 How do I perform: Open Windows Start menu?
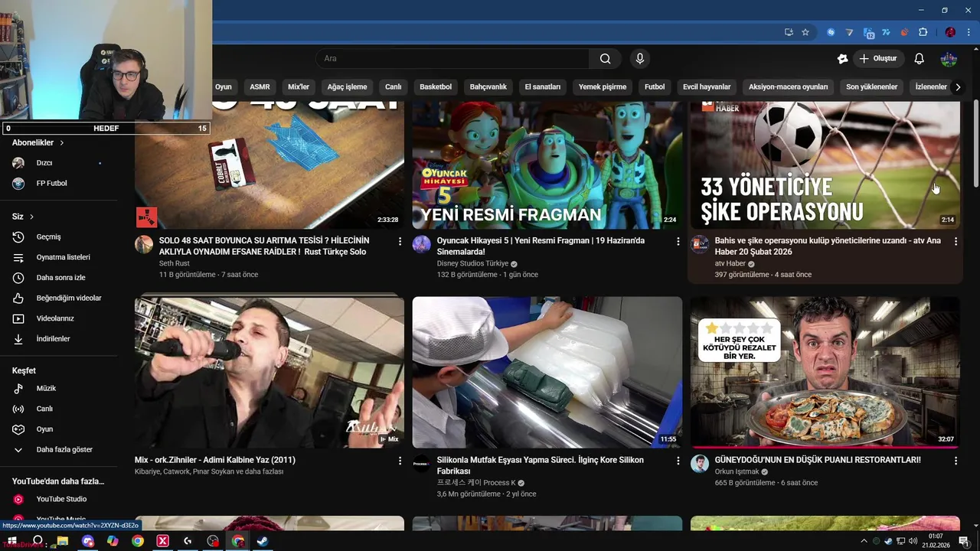[12, 541]
